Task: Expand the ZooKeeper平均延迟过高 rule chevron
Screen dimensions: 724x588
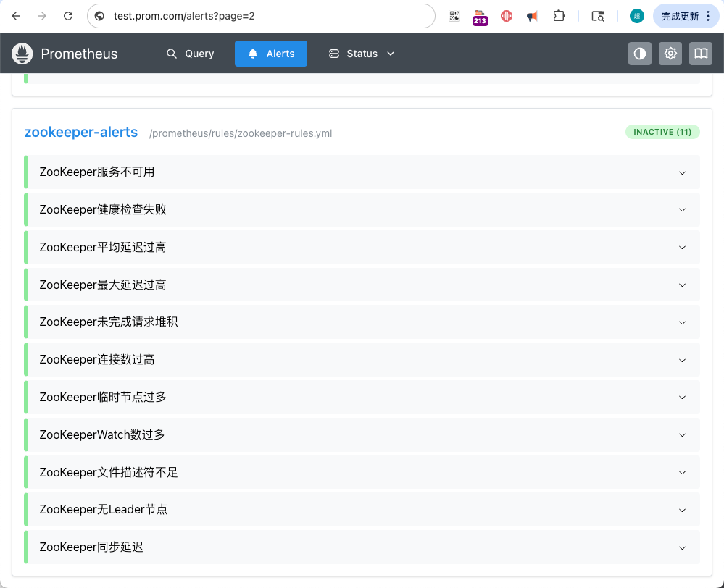Action: coord(682,248)
